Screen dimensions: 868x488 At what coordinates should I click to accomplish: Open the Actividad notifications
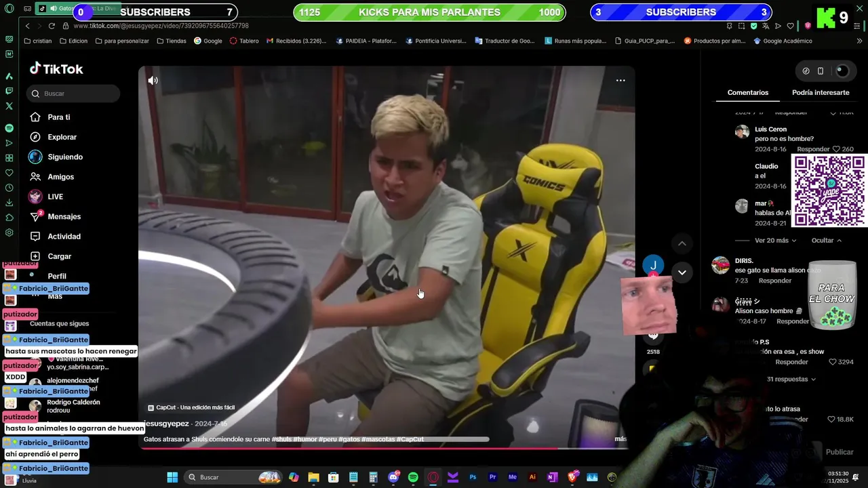click(64, 237)
